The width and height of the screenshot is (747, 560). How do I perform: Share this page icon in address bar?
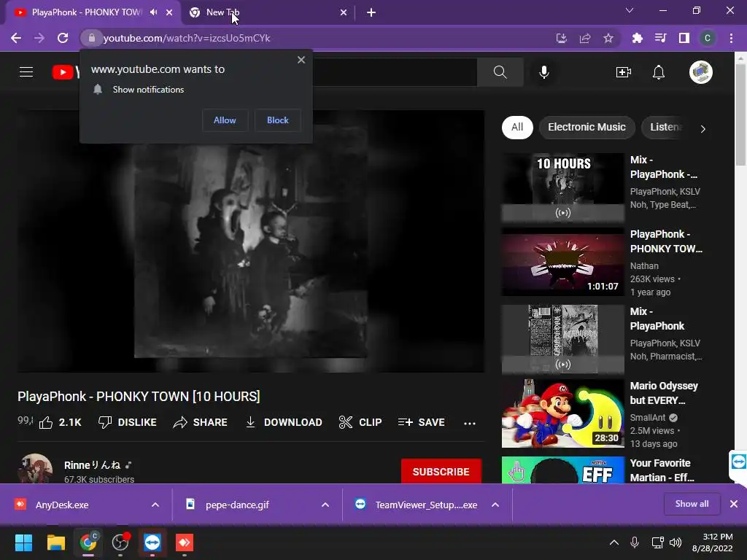point(585,38)
